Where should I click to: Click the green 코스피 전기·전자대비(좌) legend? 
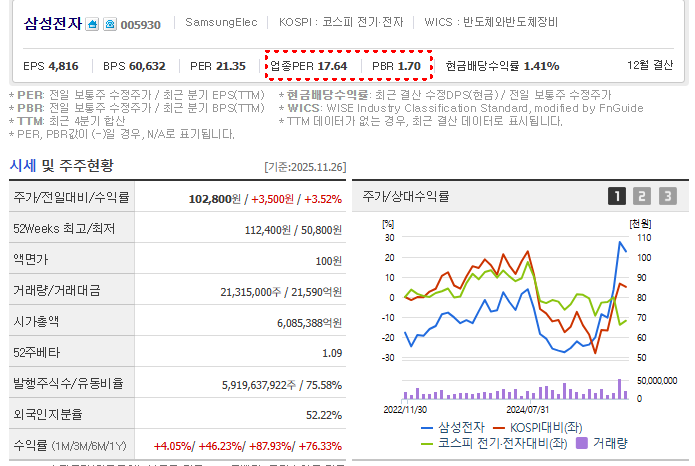[x=494, y=443]
